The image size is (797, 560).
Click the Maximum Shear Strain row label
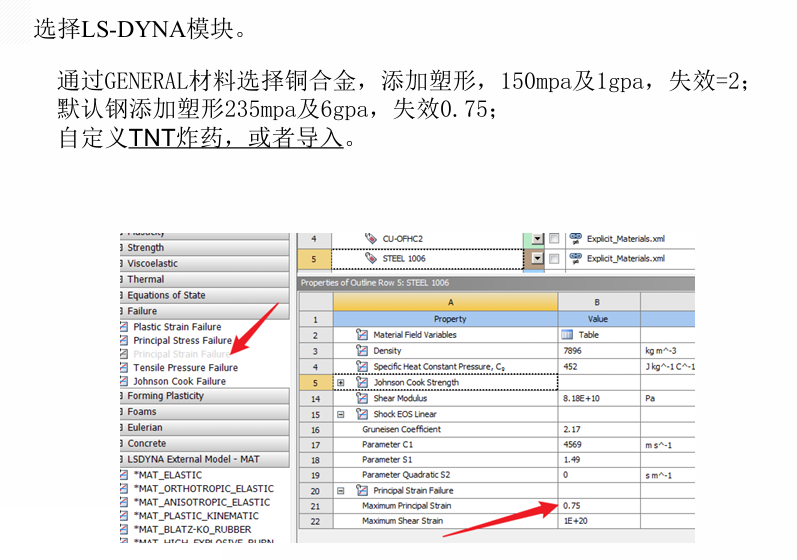(x=402, y=521)
